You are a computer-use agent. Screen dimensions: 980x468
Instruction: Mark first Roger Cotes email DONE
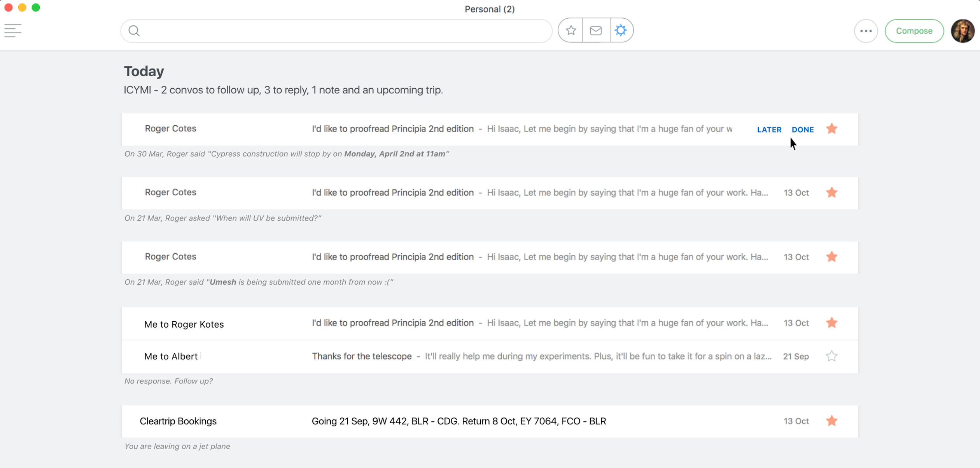coord(802,130)
